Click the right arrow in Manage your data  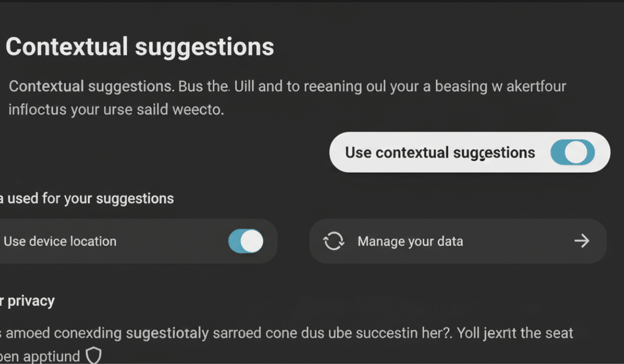[581, 241]
